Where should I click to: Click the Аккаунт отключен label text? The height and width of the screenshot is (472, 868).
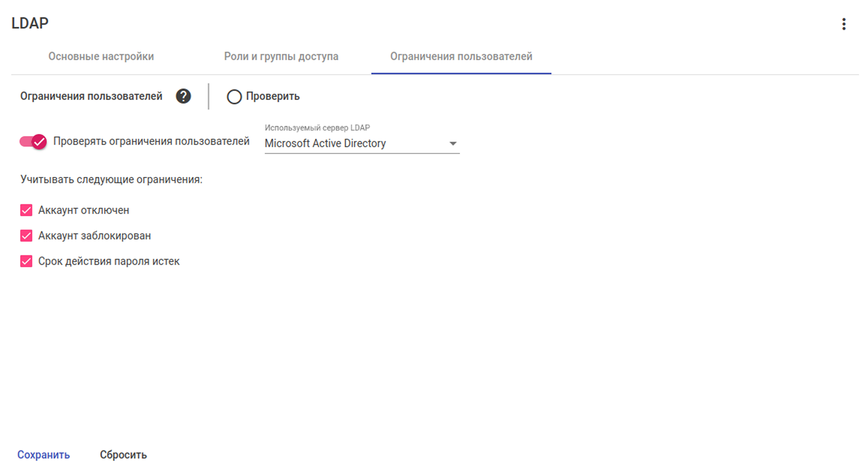click(x=84, y=210)
